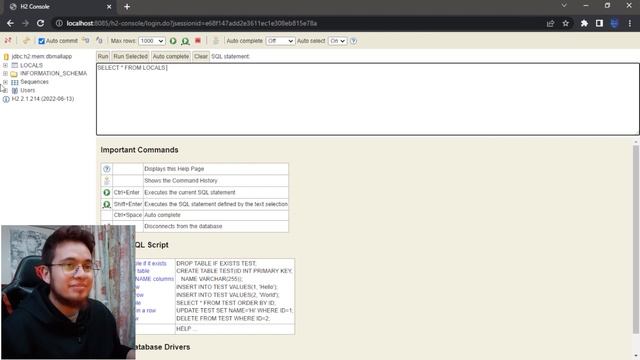Toggle the Auto commit checkbox
Image resolution: width=640 pixels, height=360 pixels.
tap(41, 41)
